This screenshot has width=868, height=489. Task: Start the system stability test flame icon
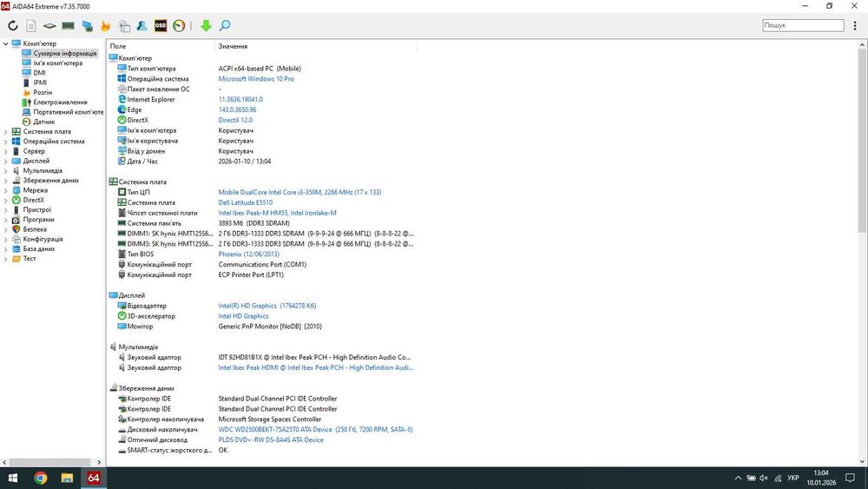(x=105, y=25)
